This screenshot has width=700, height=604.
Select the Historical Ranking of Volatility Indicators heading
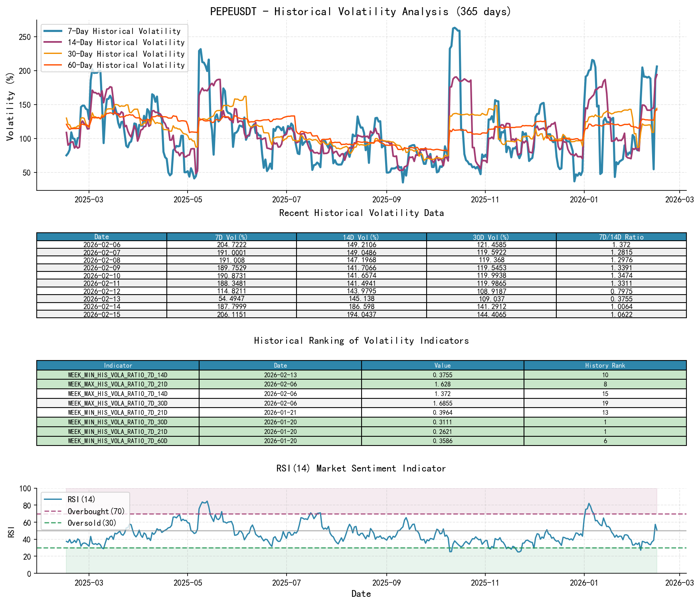[x=361, y=341]
